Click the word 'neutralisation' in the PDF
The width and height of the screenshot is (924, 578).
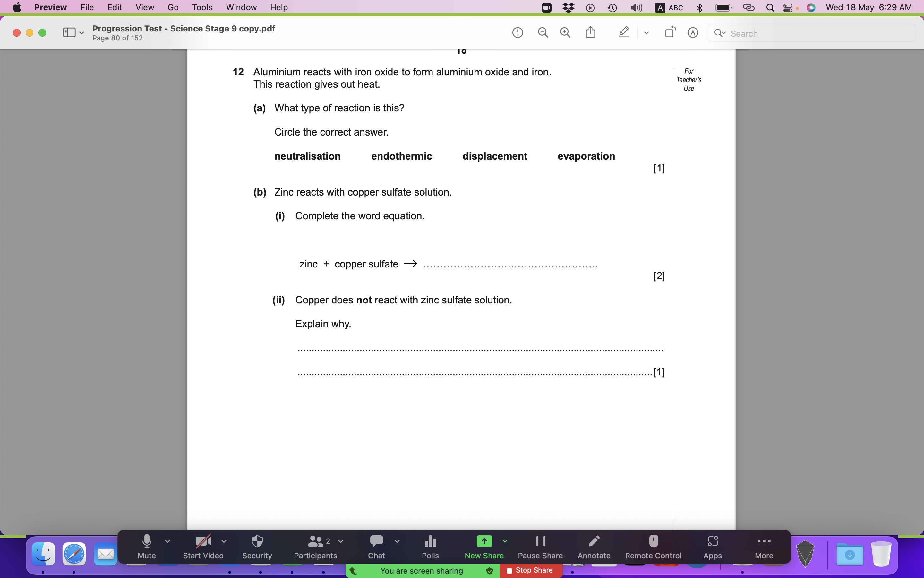[307, 156]
